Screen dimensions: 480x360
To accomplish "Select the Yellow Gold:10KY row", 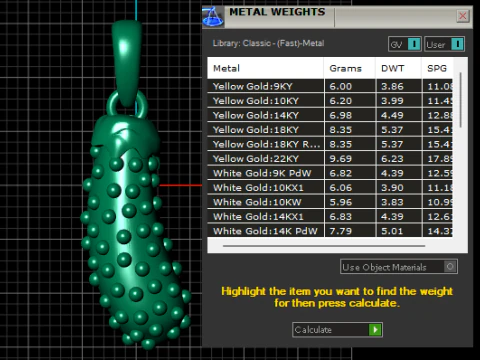I will (330, 101).
